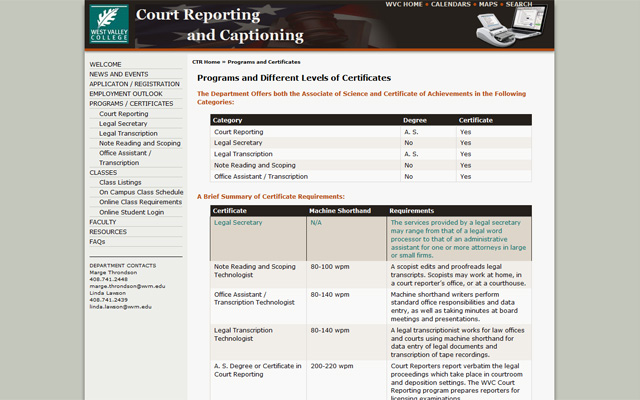640x400 pixels.
Task: Click Note Reading and Scoping Technologist cell
Action: 255,271
